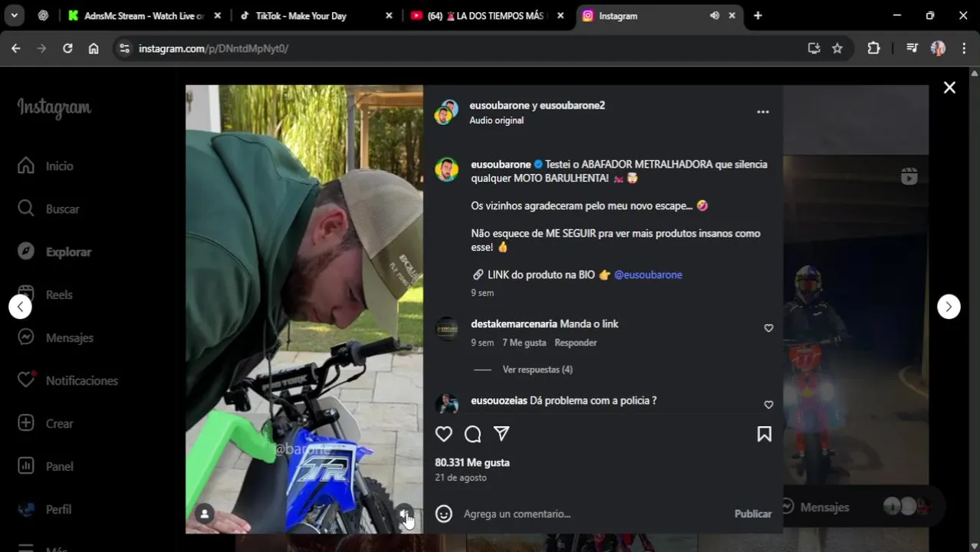The height and width of the screenshot is (552, 980).
Task: Expand Ver respuestas (4) replies
Action: coord(538,370)
